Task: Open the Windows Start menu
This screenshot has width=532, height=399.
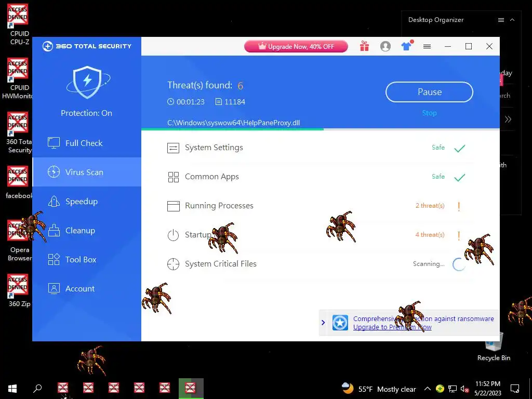Action: coord(12,389)
